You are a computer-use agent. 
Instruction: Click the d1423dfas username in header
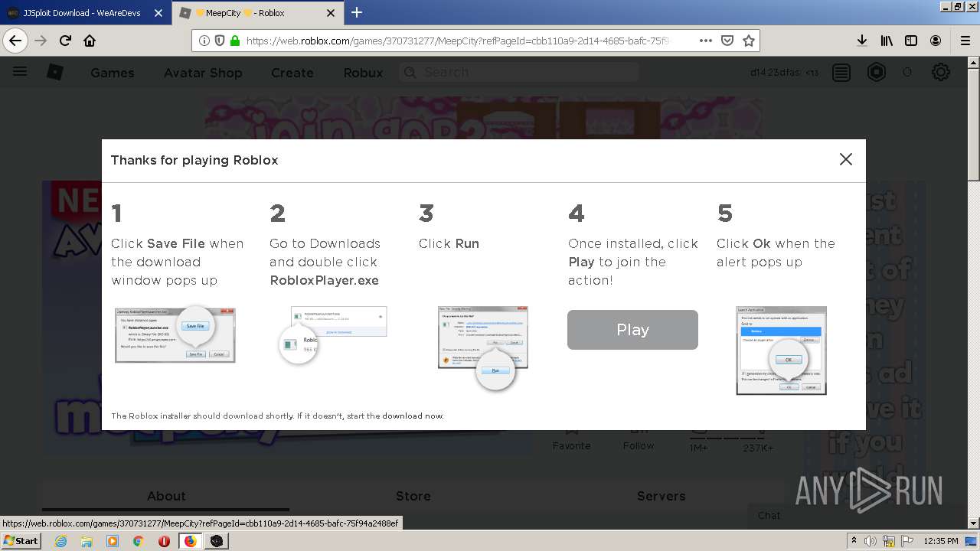[776, 73]
